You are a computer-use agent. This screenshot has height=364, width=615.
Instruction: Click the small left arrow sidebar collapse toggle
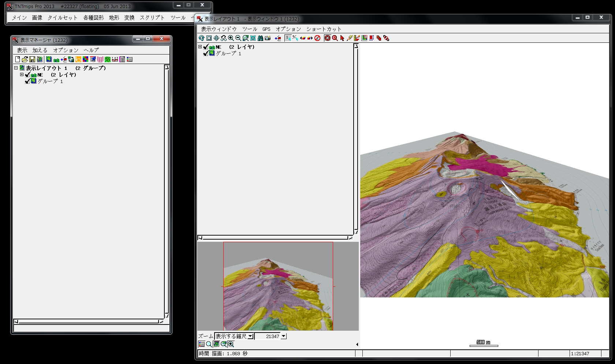(x=357, y=344)
